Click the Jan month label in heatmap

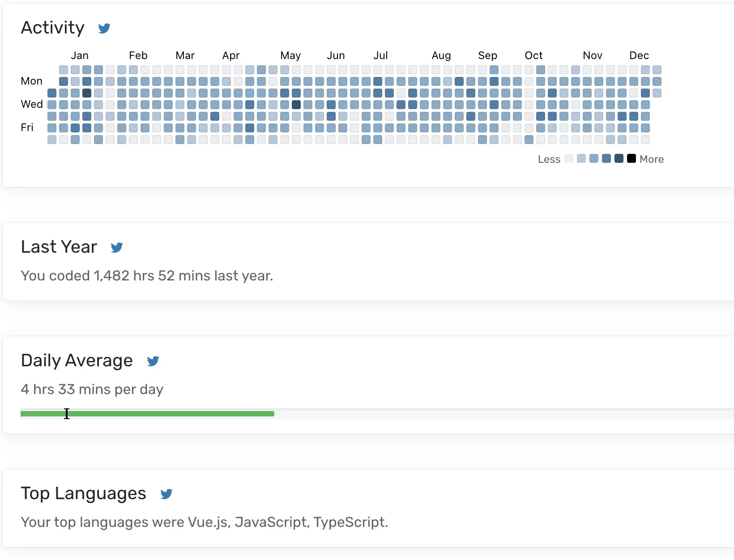click(80, 55)
